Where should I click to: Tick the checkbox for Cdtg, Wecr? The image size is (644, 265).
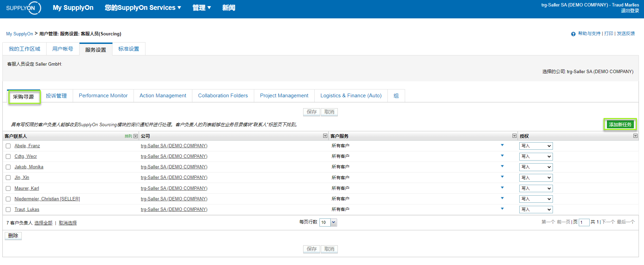click(x=8, y=156)
